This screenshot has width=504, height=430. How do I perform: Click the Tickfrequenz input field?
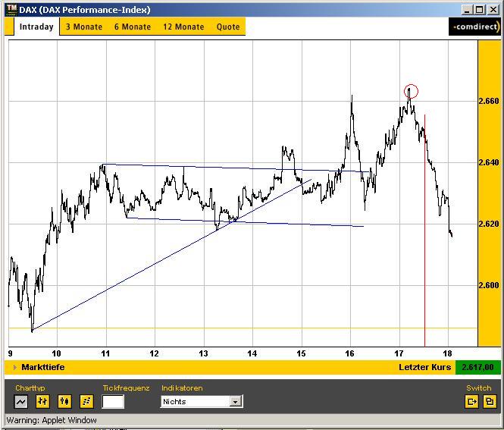[x=113, y=402]
